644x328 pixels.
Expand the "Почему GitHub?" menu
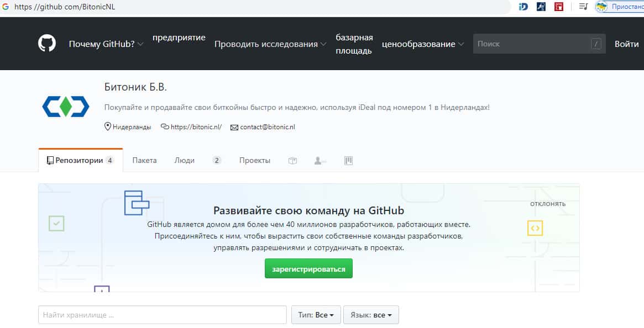click(106, 44)
